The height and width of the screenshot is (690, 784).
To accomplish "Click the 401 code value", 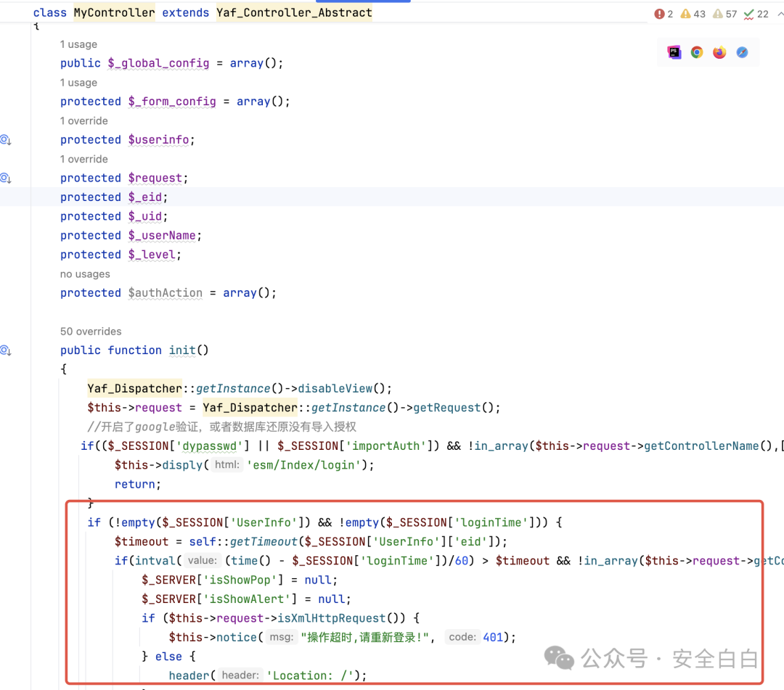I will click(493, 638).
